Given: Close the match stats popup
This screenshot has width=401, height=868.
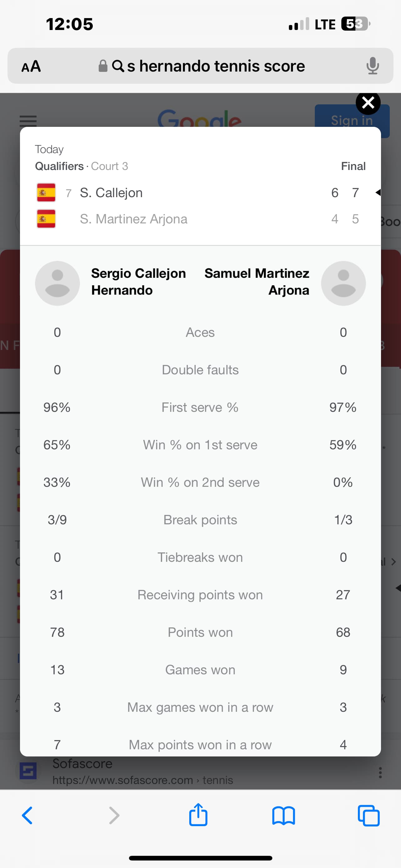Looking at the screenshot, I should (x=368, y=103).
